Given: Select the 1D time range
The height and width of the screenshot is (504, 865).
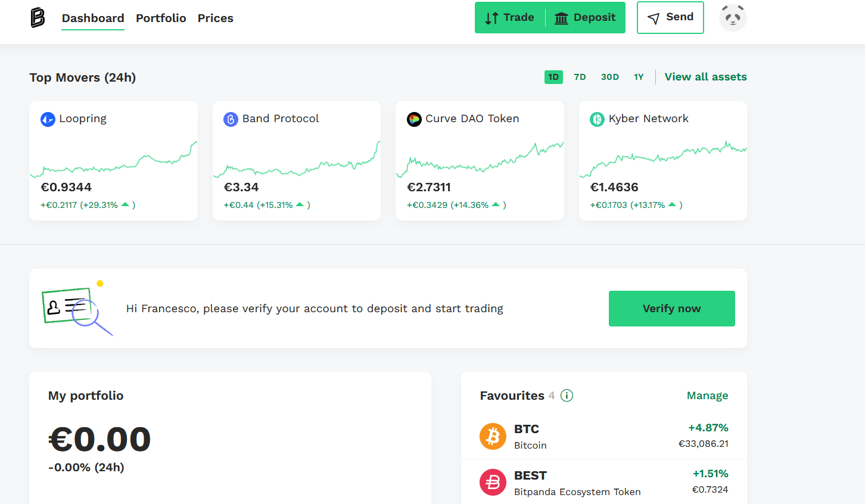Looking at the screenshot, I should point(553,77).
